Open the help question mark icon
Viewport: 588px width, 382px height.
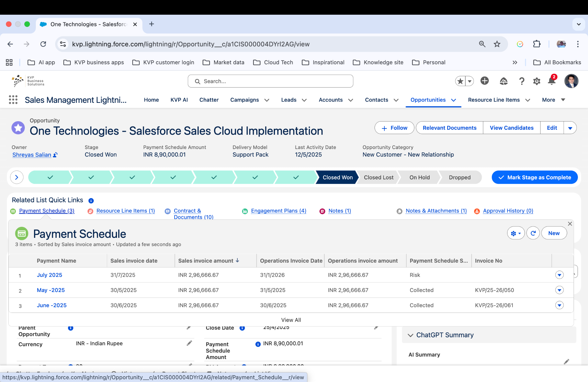point(522,81)
